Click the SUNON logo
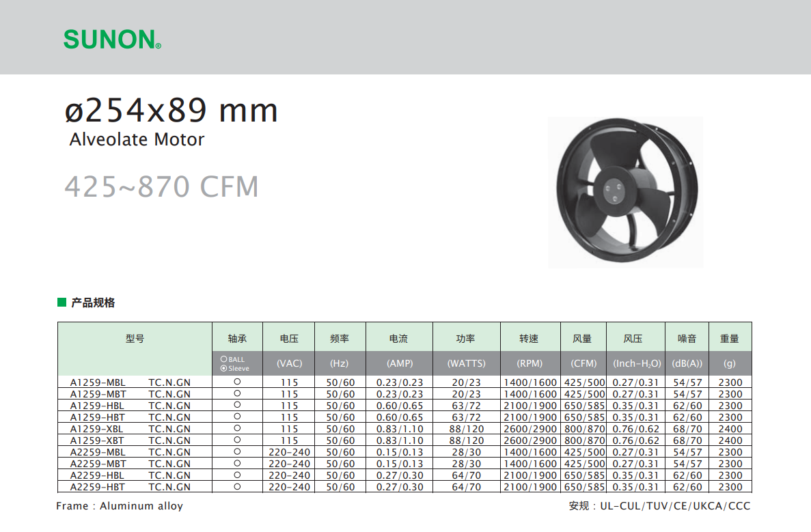 pyautogui.click(x=112, y=40)
